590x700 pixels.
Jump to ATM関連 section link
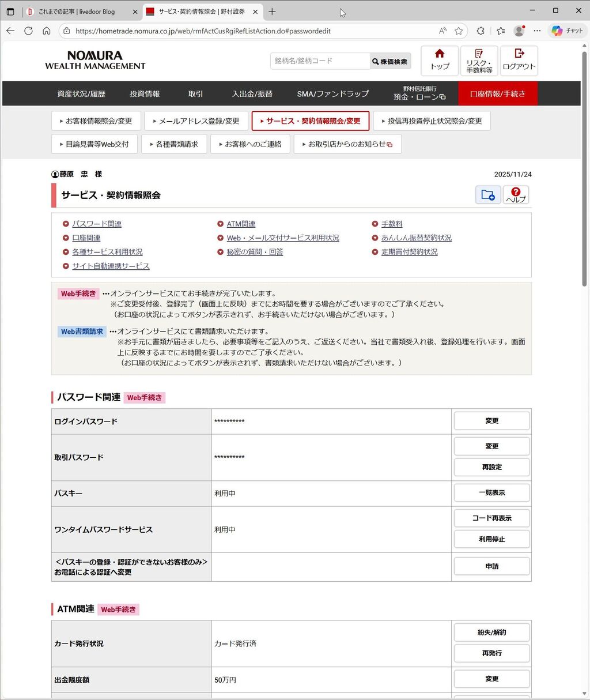pyautogui.click(x=241, y=224)
